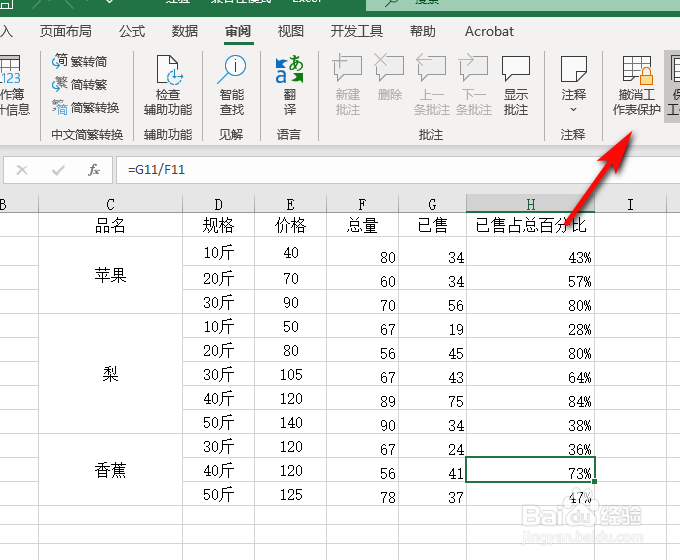Image resolution: width=680 pixels, height=560 pixels.
Task: Click the Traditional to Simplified conversion button
Action: pos(79,61)
